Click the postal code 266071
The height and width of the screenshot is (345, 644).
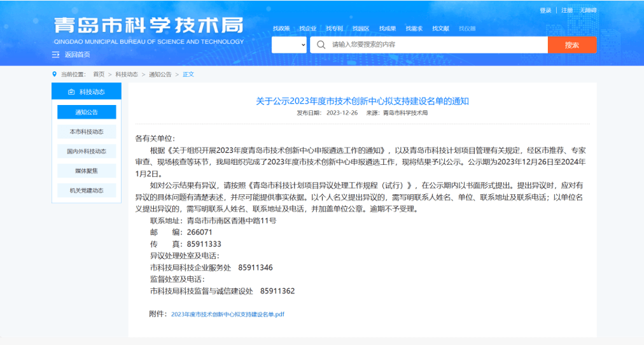[x=200, y=232]
